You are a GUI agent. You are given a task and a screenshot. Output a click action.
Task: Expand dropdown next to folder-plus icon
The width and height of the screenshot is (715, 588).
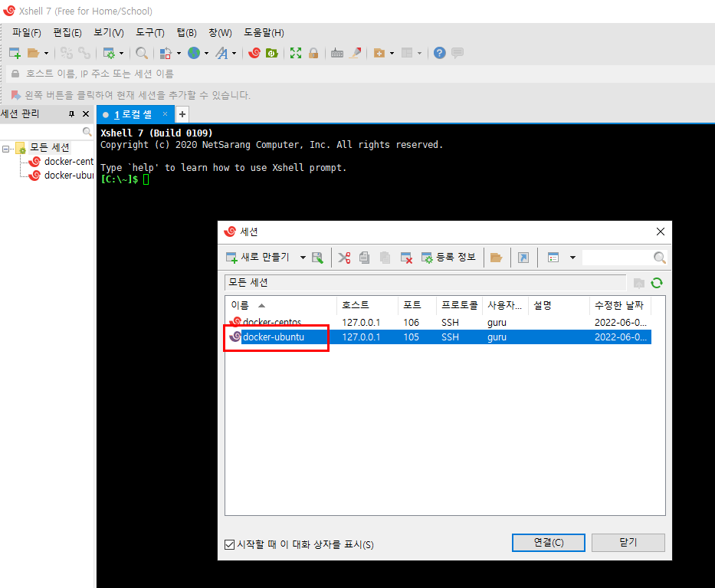pos(392,54)
